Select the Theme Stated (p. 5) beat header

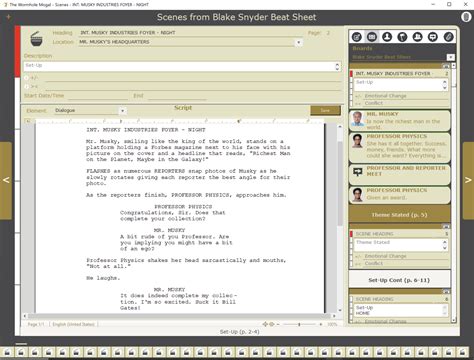click(399, 215)
